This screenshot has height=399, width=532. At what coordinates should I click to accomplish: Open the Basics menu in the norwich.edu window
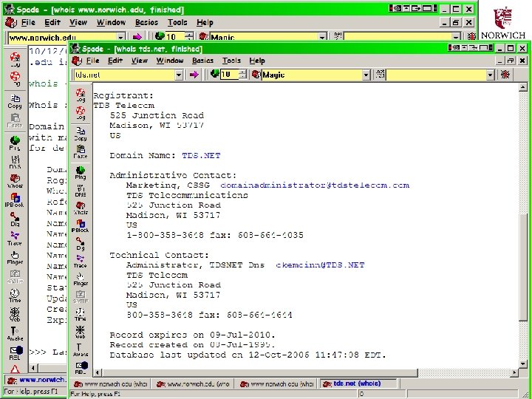[x=146, y=22]
